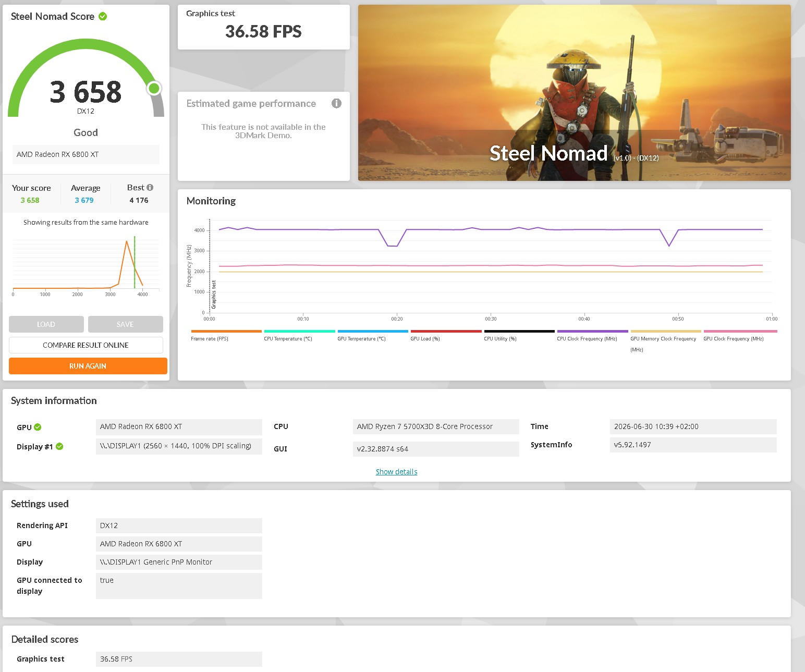Click the GUI version v2.32.8874 s64
Image resolution: width=805 pixels, height=672 pixels.
click(436, 449)
